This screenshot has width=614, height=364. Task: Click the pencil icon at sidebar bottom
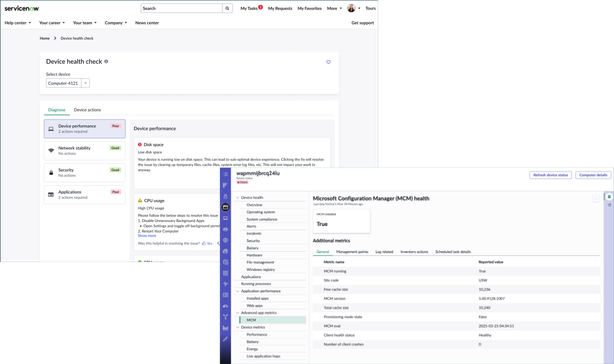[x=226, y=339]
